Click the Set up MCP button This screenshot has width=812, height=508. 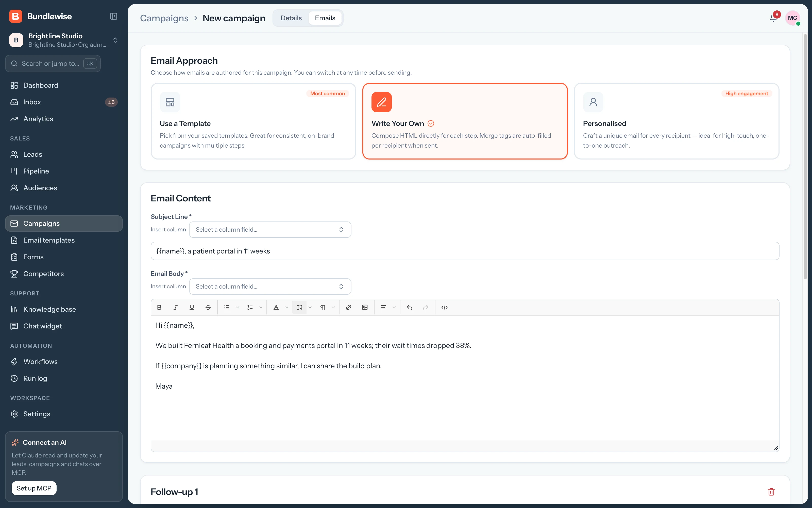(34, 488)
